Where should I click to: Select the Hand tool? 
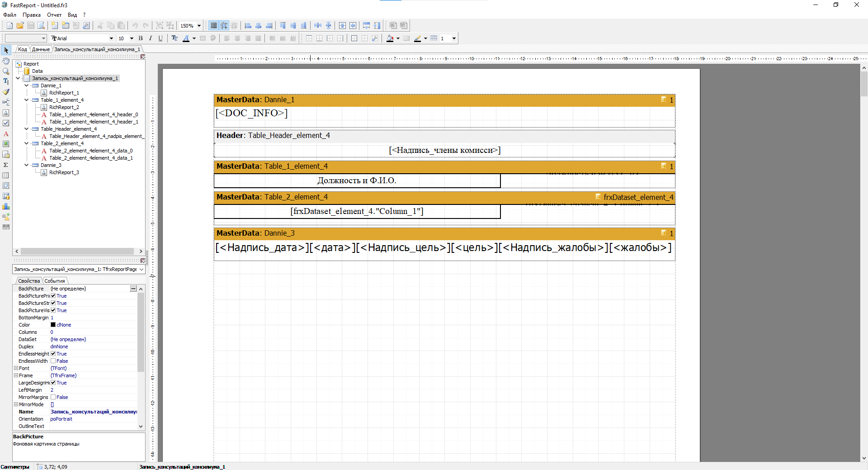[x=6, y=61]
